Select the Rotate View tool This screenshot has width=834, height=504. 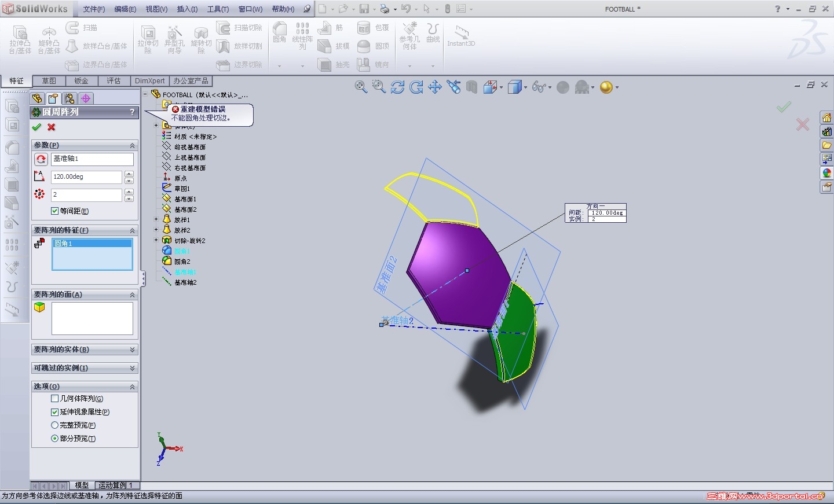(x=397, y=87)
